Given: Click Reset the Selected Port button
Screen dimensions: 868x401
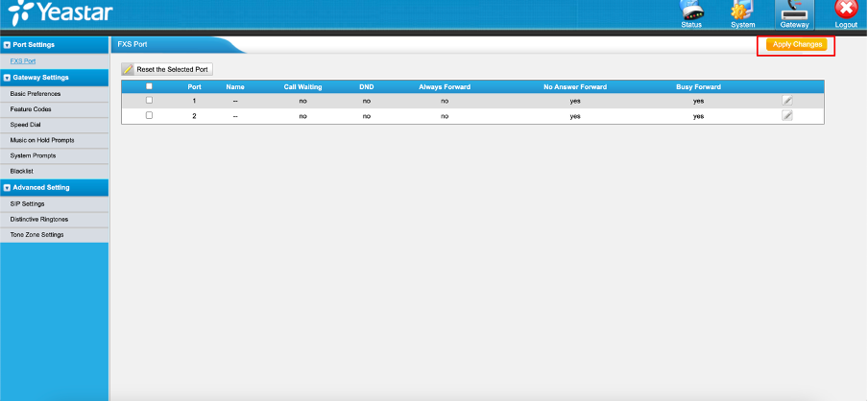Looking at the screenshot, I should 167,70.
